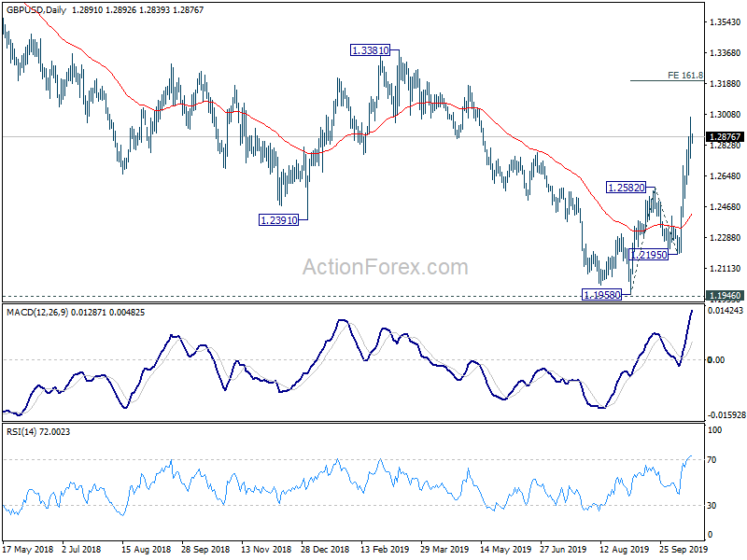Click the current price tag 1.28767
Image resolution: width=747 pixels, height=560 pixels.
point(726,137)
